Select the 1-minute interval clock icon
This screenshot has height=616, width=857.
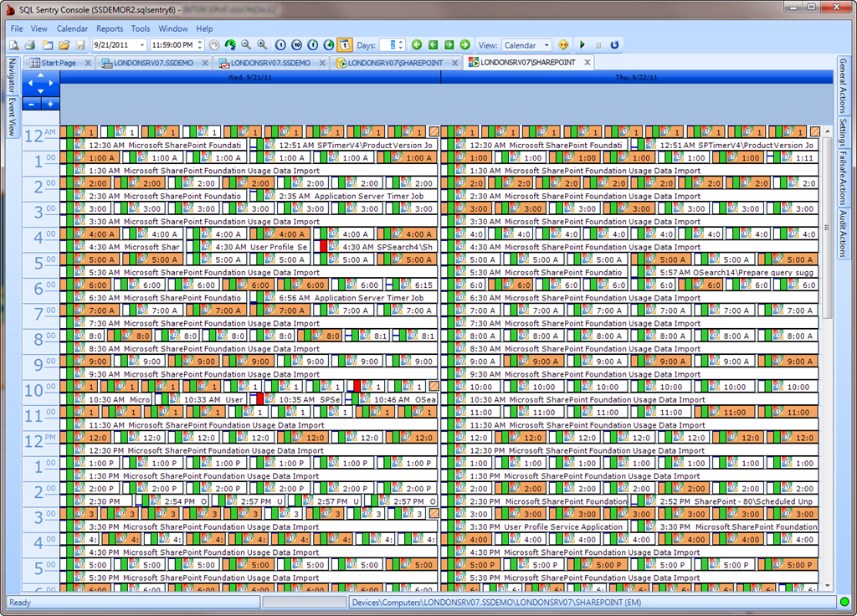(x=280, y=45)
